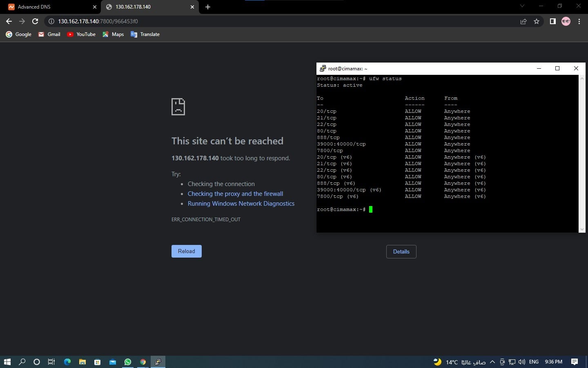Open new tab with plus button
Image resolution: width=588 pixels, height=368 pixels.
(x=208, y=7)
